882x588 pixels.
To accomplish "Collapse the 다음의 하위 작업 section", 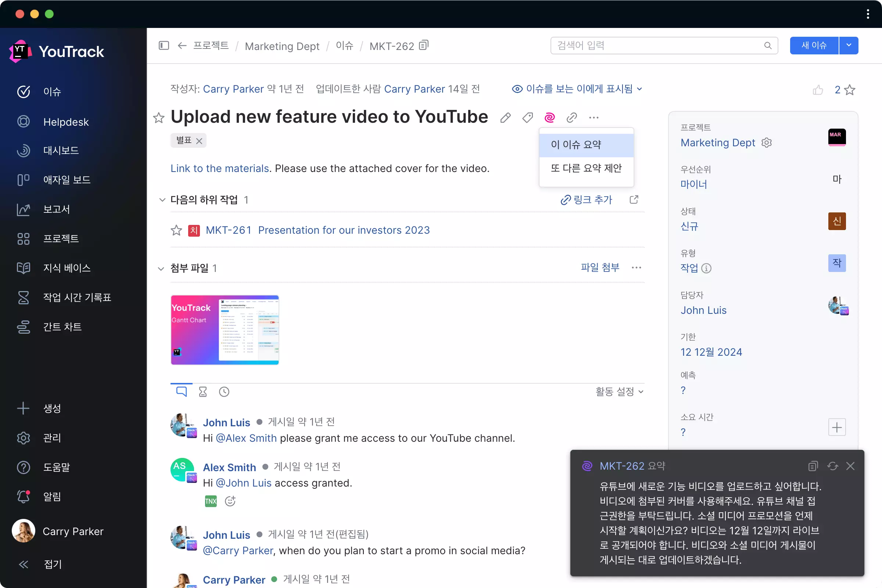I will coord(162,200).
